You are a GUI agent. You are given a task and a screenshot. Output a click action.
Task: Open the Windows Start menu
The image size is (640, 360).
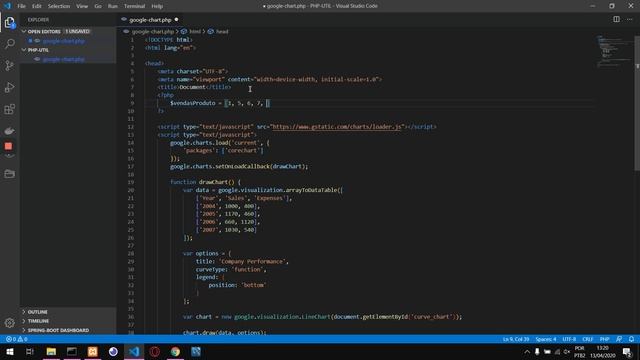click(10, 351)
